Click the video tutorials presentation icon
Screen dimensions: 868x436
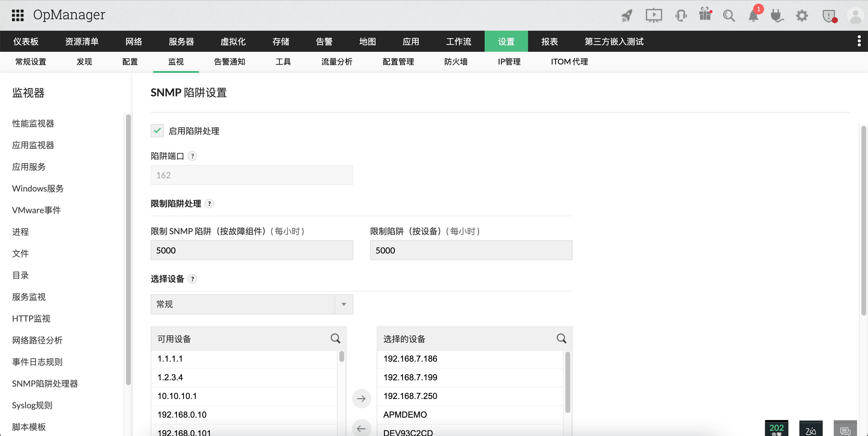[654, 15]
